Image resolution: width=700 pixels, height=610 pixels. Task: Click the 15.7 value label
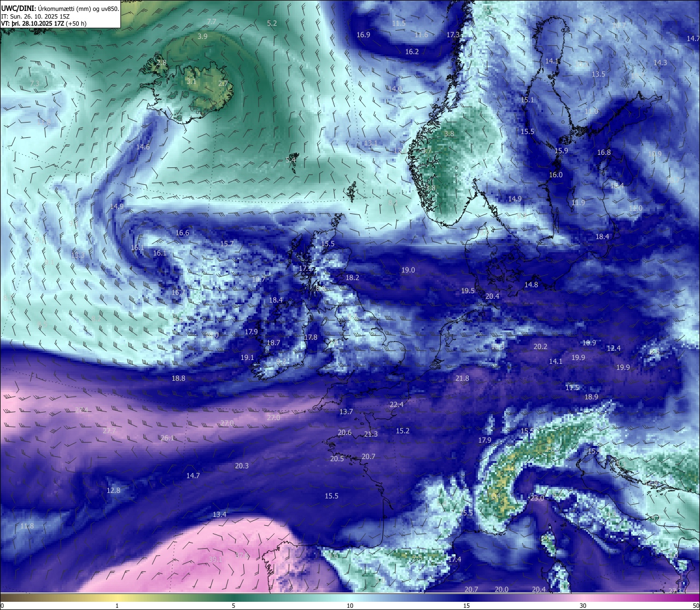click(227, 243)
